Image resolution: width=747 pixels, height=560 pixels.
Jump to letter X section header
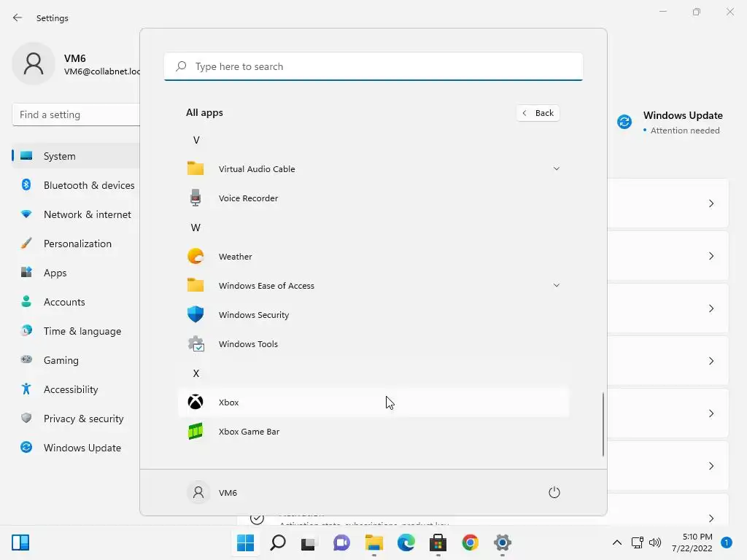[196, 373]
